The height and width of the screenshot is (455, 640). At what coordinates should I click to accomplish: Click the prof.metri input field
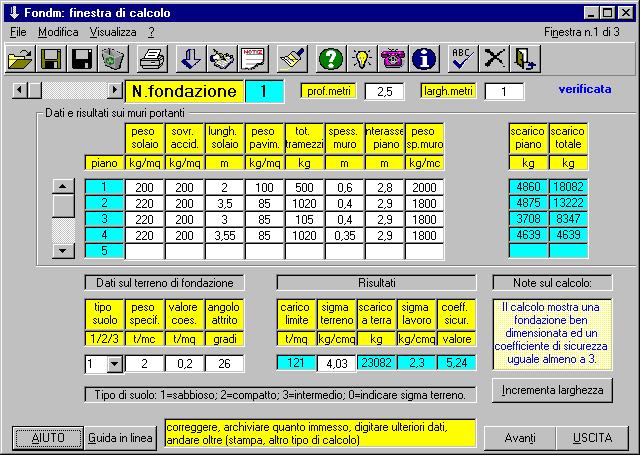point(385,92)
